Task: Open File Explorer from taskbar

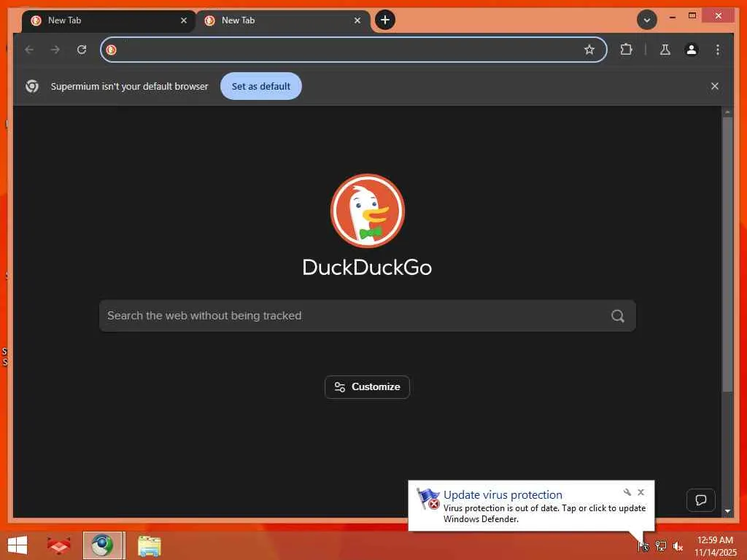Action: coord(149,545)
